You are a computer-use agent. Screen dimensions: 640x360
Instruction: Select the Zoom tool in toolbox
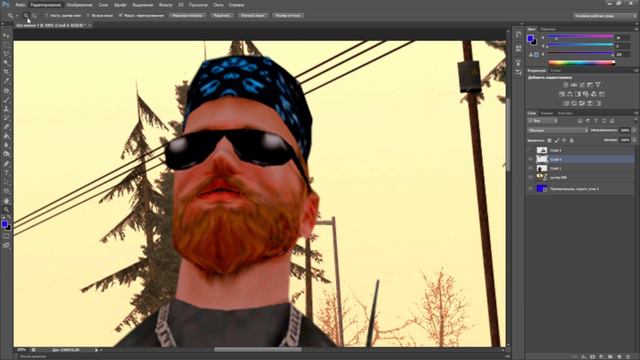coord(6,209)
